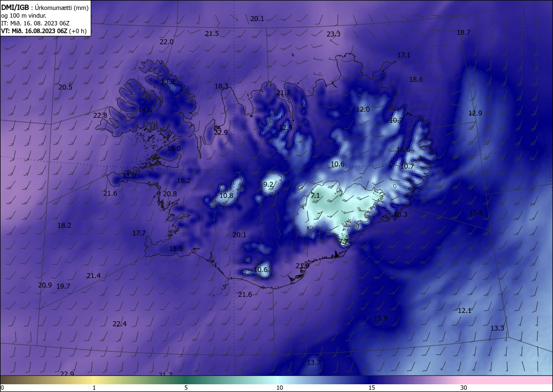Click the 12.1 value label
The height and width of the screenshot is (392, 553).
465,311
